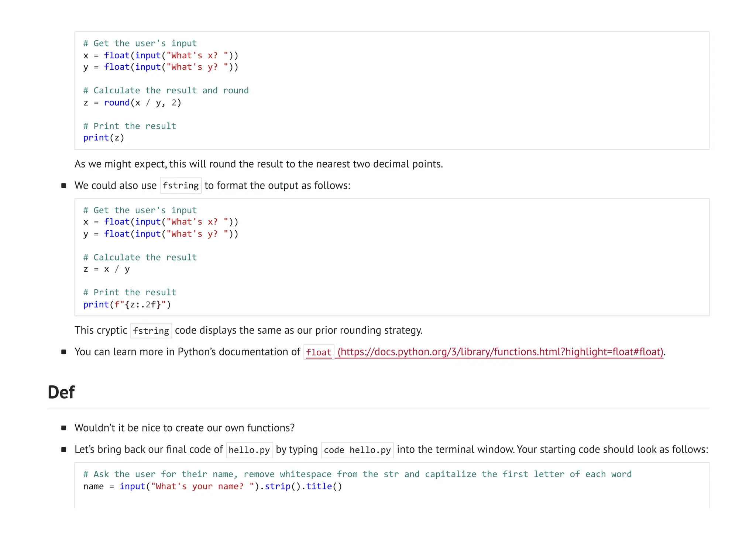Click 'into the terminal window. Your starting code' text
This screenshot has width=756, height=534.
(553, 449)
